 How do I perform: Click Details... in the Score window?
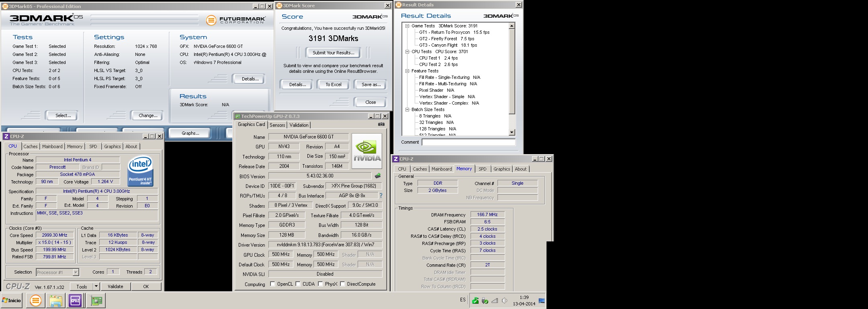coord(297,84)
